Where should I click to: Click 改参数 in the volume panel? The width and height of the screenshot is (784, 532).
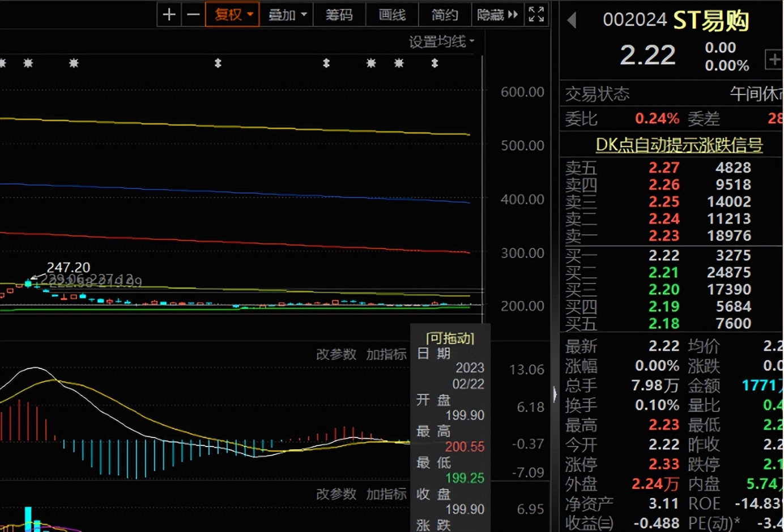click(x=336, y=494)
